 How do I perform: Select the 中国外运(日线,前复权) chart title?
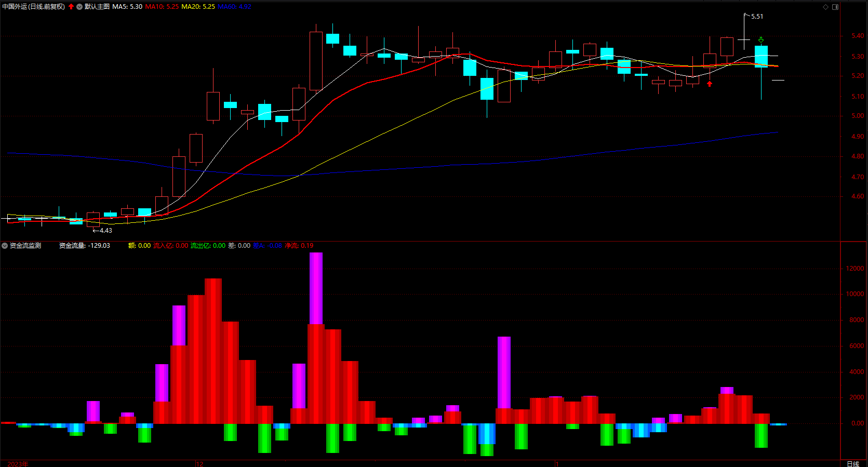[34, 7]
